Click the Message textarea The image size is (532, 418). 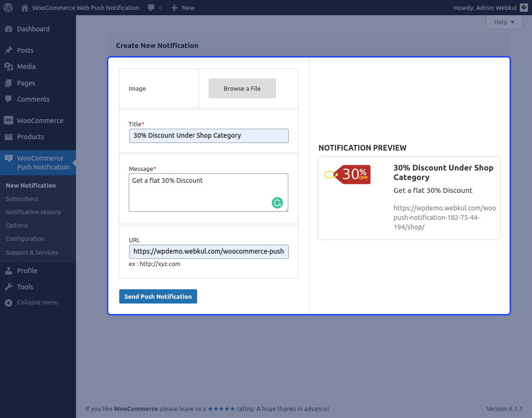[x=209, y=193]
